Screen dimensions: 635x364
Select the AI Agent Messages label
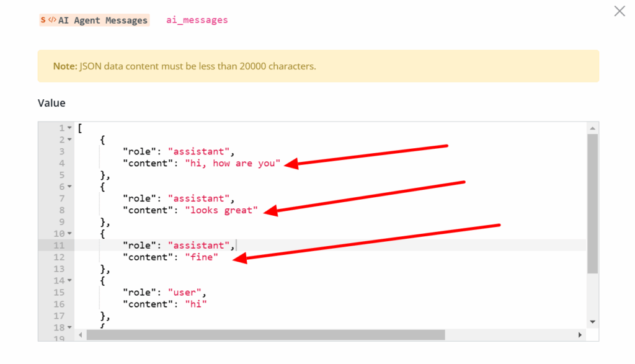point(103,20)
